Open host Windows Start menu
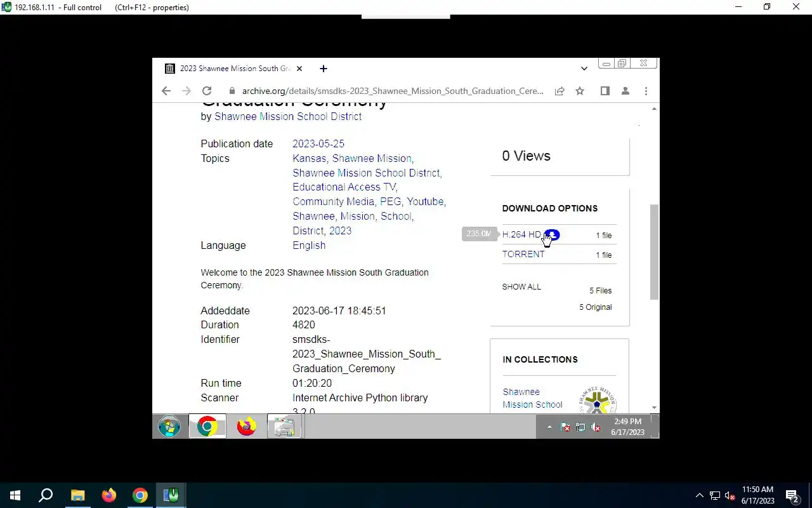Image resolution: width=812 pixels, height=508 pixels. point(15,495)
